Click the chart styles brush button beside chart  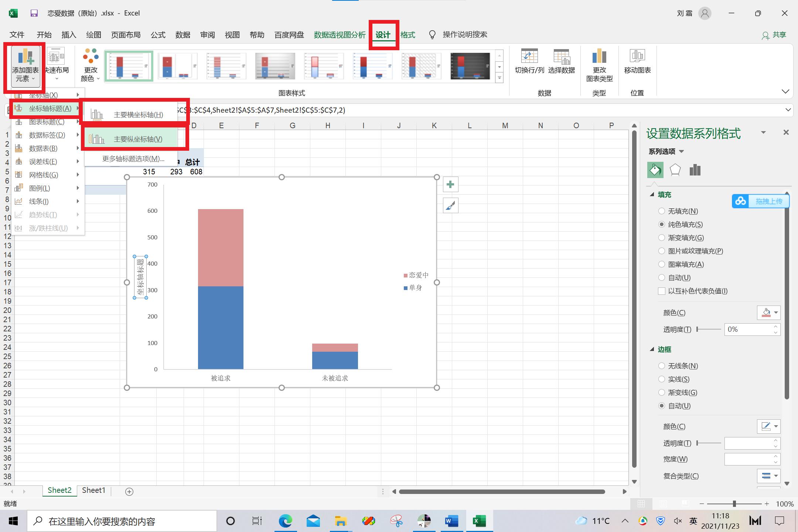pyautogui.click(x=450, y=205)
